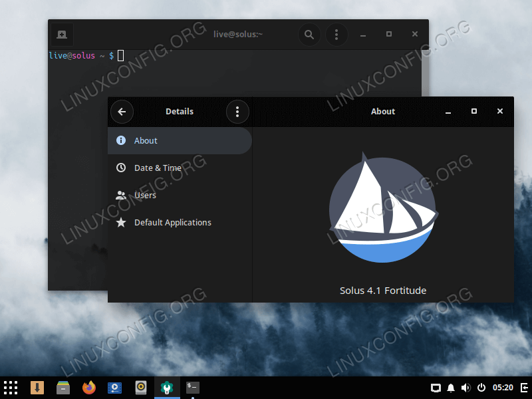Click the star icon beside Default Applications
Image resolution: width=532 pixels, height=399 pixels.
(121, 222)
